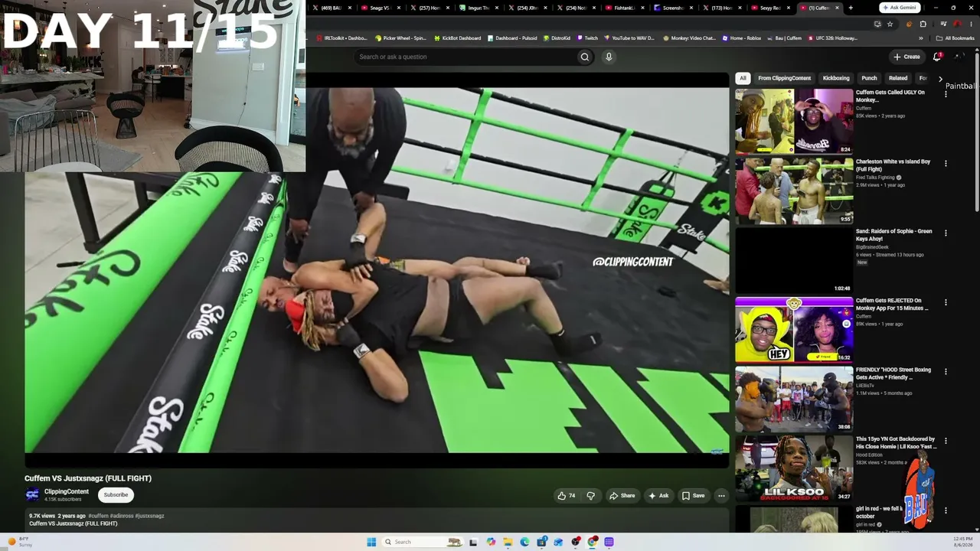
Task: Switch to the Screenshot browser tab
Action: 674,8
